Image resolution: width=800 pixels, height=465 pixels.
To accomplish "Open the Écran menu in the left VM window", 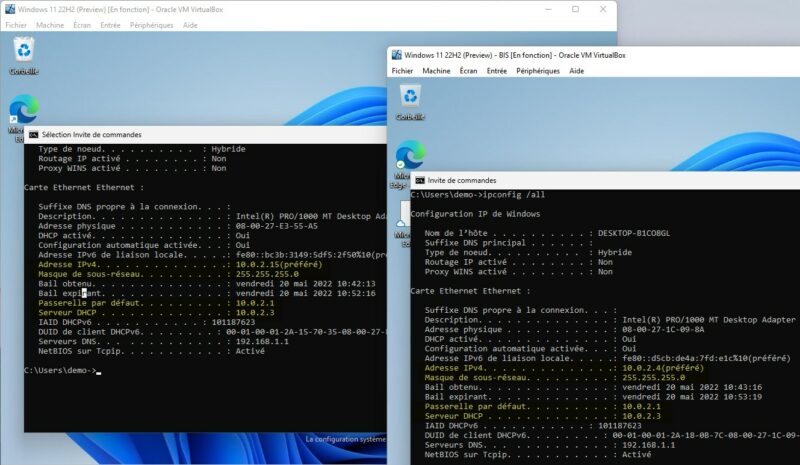I will click(x=82, y=25).
